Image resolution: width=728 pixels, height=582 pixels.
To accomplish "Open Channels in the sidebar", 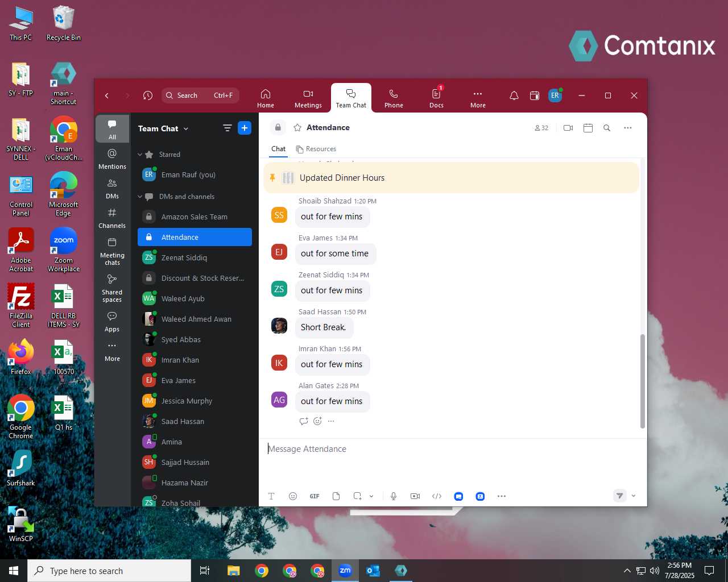I will click(112, 218).
